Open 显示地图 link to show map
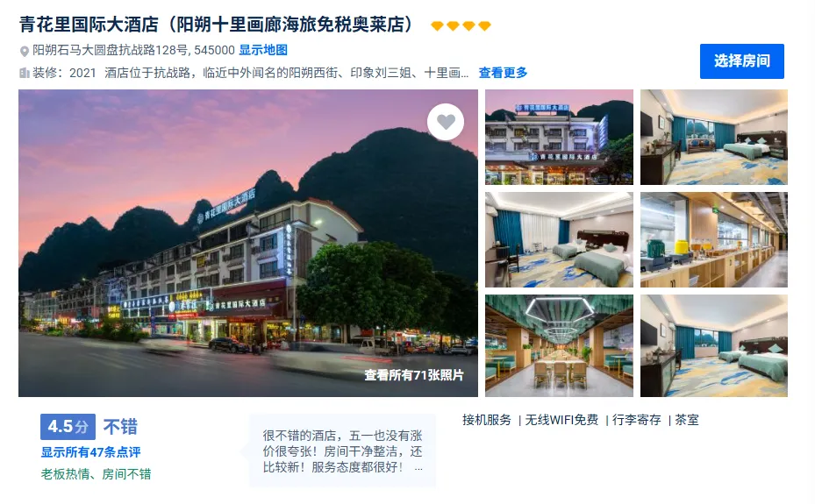The image size is (815, 504). (x=263, y=50)
